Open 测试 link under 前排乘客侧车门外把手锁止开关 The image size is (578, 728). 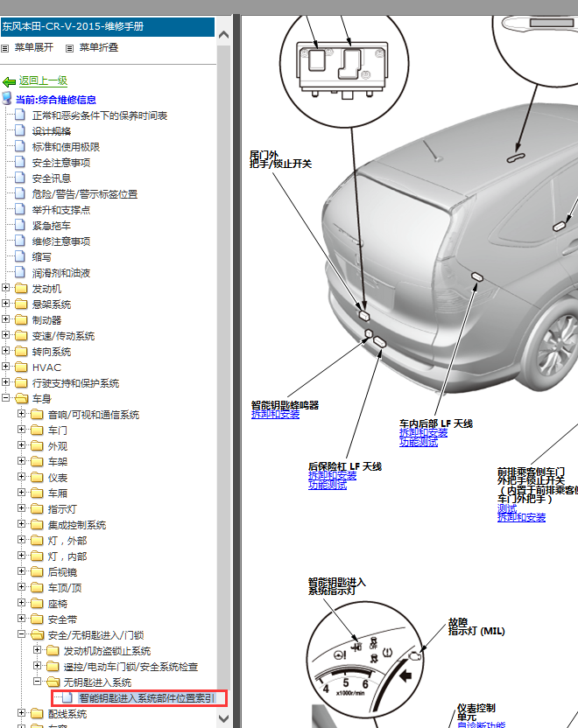tap(507, 509)
